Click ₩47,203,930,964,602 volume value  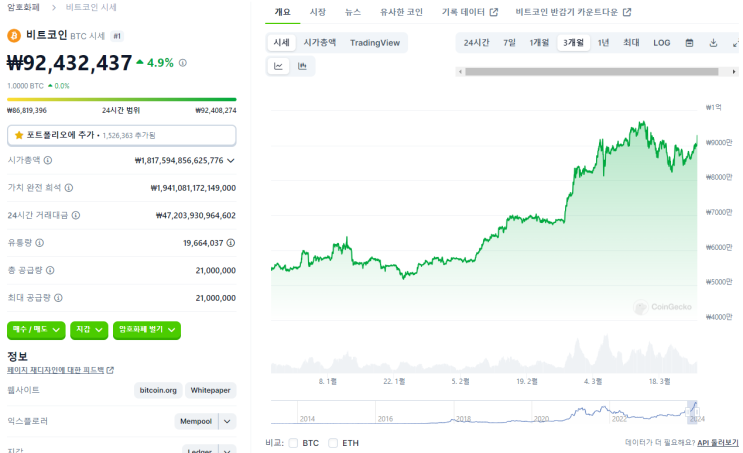(x=196, y=216)
